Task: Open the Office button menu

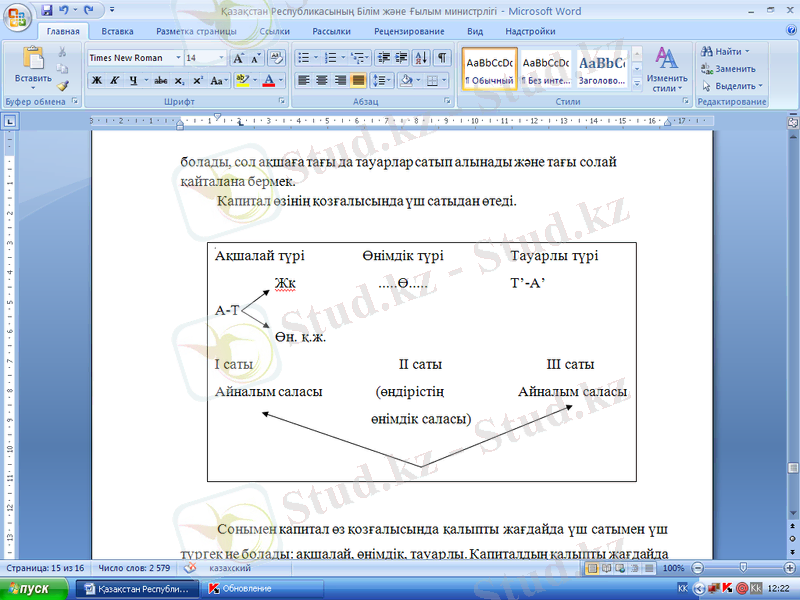Action: (17, 17)
